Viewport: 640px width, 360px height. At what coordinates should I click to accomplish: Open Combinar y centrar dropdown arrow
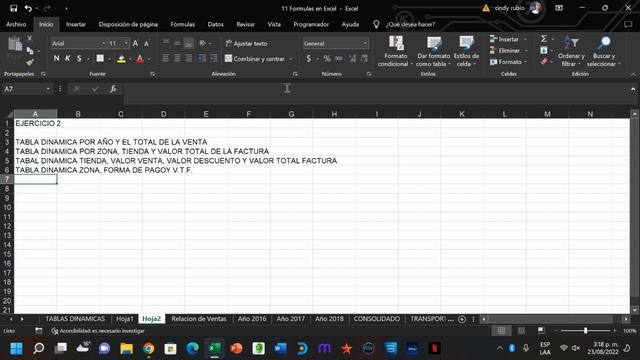[291, 59]
